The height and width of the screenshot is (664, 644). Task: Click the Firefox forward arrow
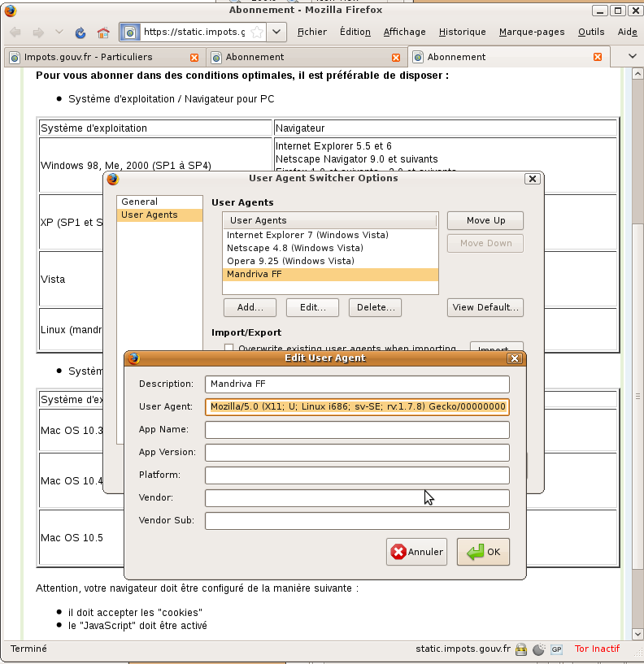coord(38,33)
